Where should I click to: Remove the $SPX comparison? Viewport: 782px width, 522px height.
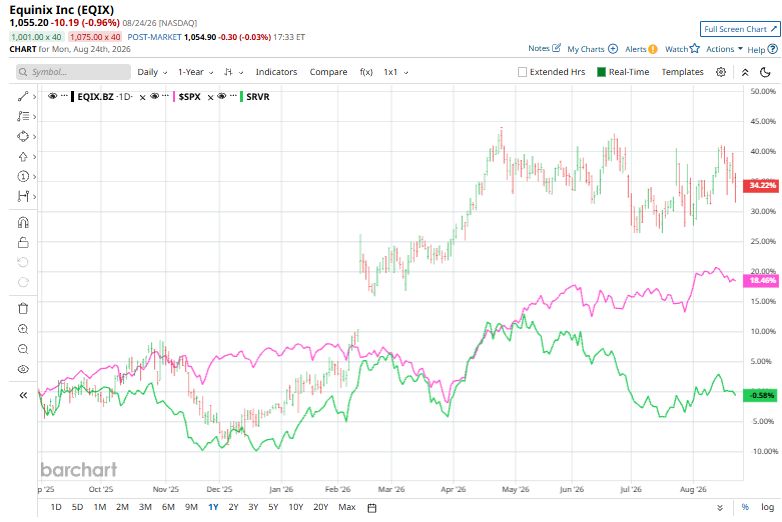click(210, 97)
